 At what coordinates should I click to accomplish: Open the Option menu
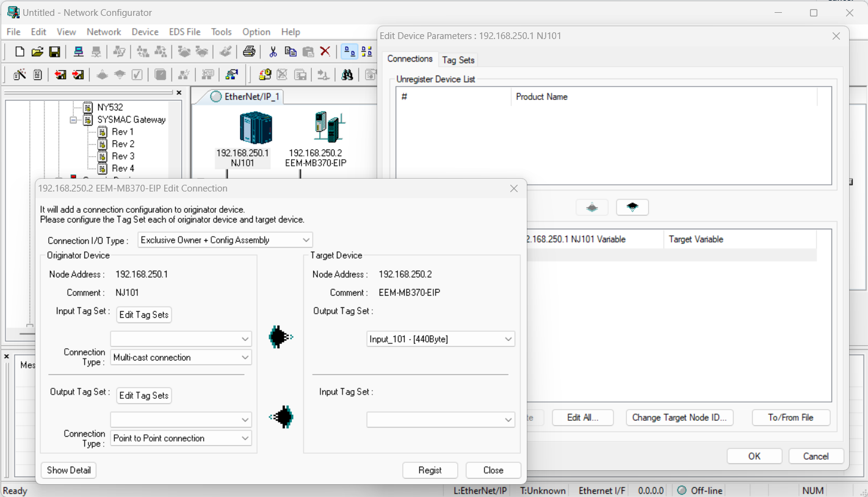coord(256,32)
